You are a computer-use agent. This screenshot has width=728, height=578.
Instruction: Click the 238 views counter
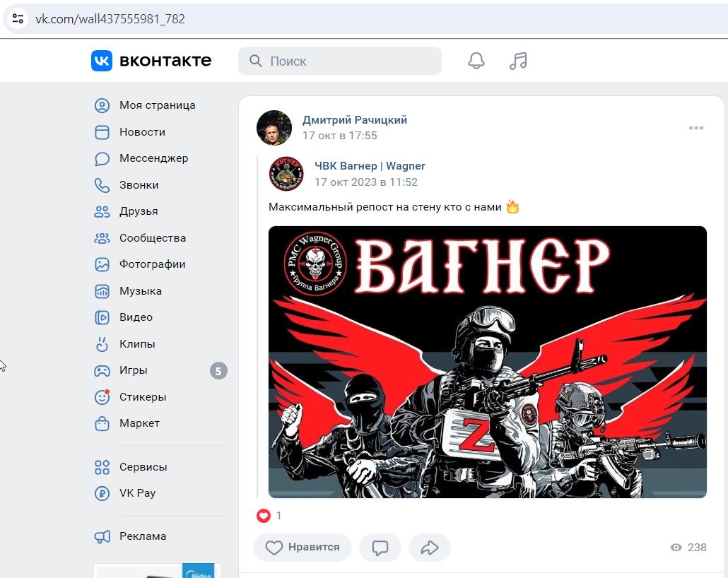coord(688,548)
